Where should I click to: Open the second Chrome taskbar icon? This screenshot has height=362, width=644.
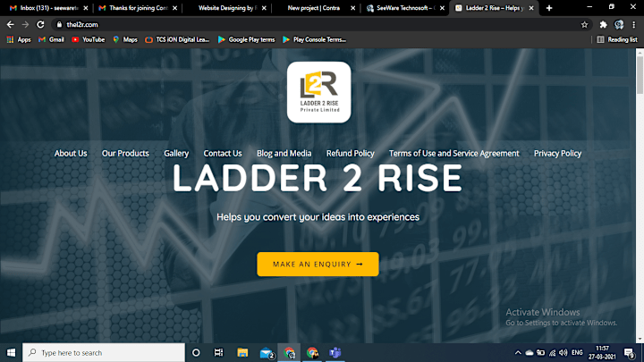pyautogui.click(x=312, y=352)
